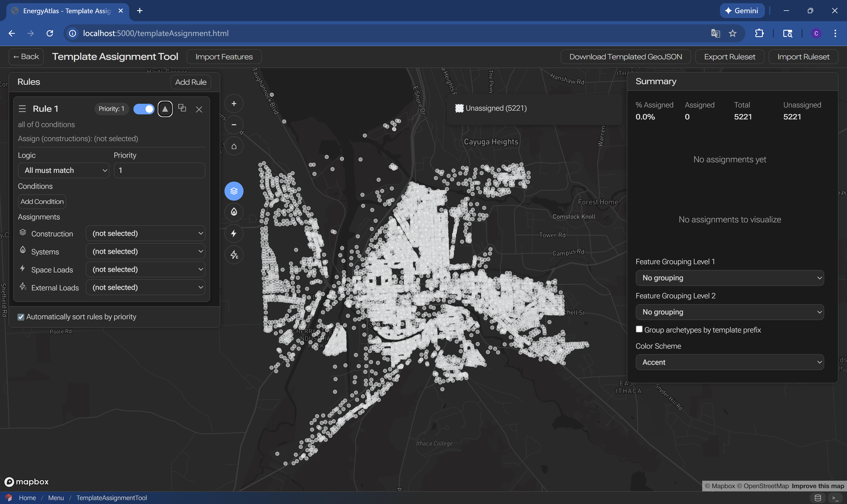The width and height of the screenshot is (847, 504).
Task: Delete Rule 1 with X icon
Action: (199, 109)
